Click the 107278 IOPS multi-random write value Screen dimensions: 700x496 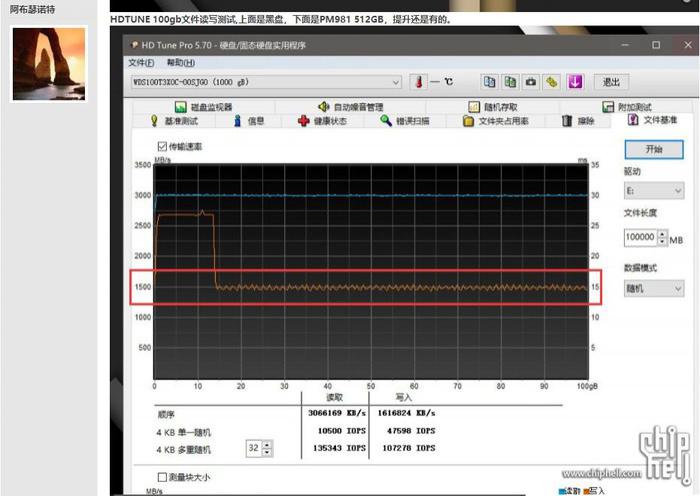(408, 448)
